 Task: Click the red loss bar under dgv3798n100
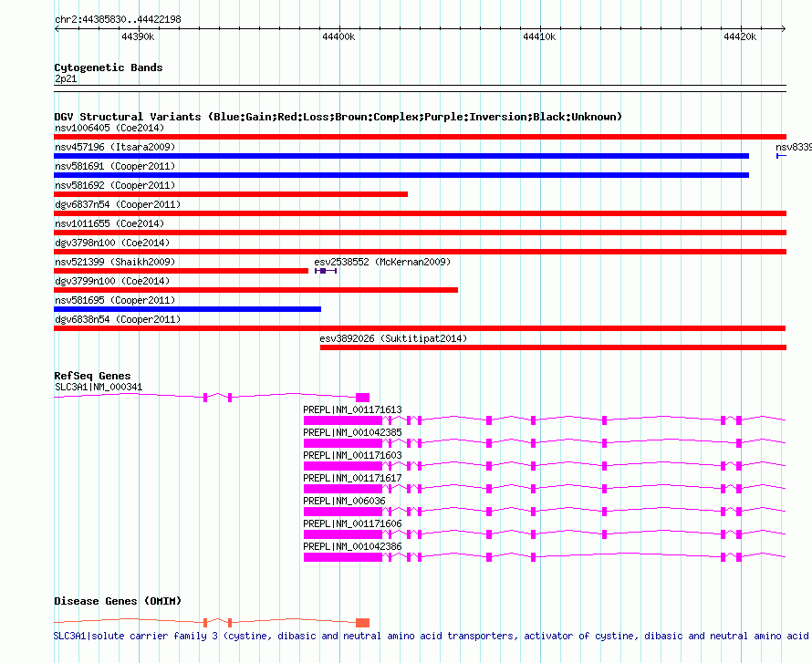click(420, 252)
